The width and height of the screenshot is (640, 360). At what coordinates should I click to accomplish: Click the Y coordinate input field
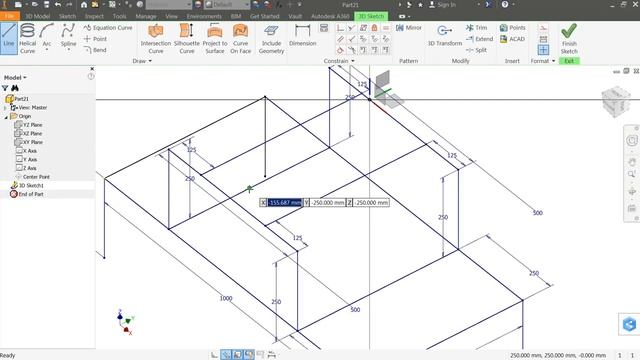click(328, 202)
